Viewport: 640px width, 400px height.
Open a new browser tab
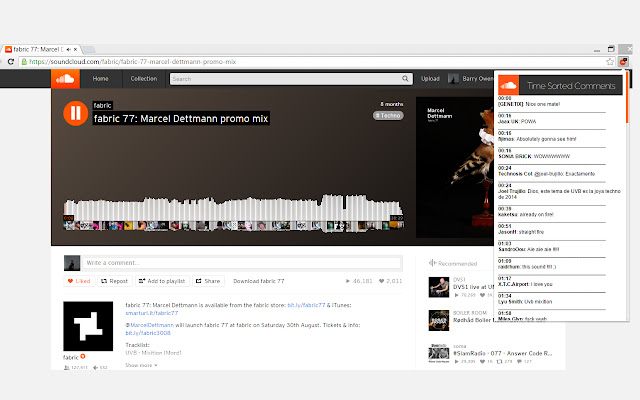click(89, 49)
